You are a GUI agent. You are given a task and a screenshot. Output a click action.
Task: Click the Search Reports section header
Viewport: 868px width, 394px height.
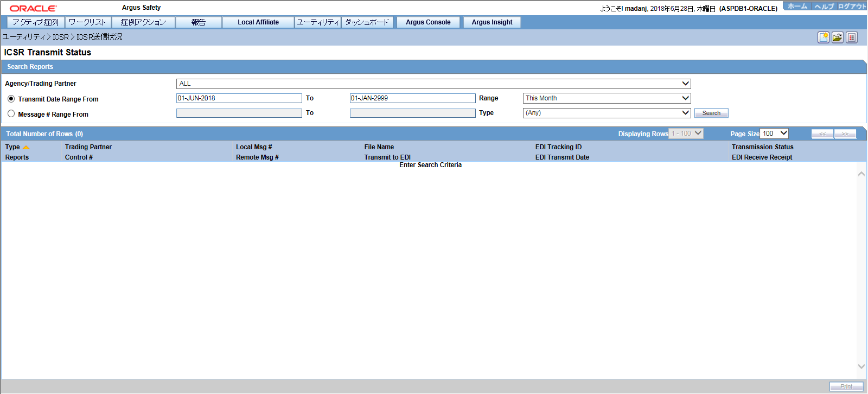point(30,67)
